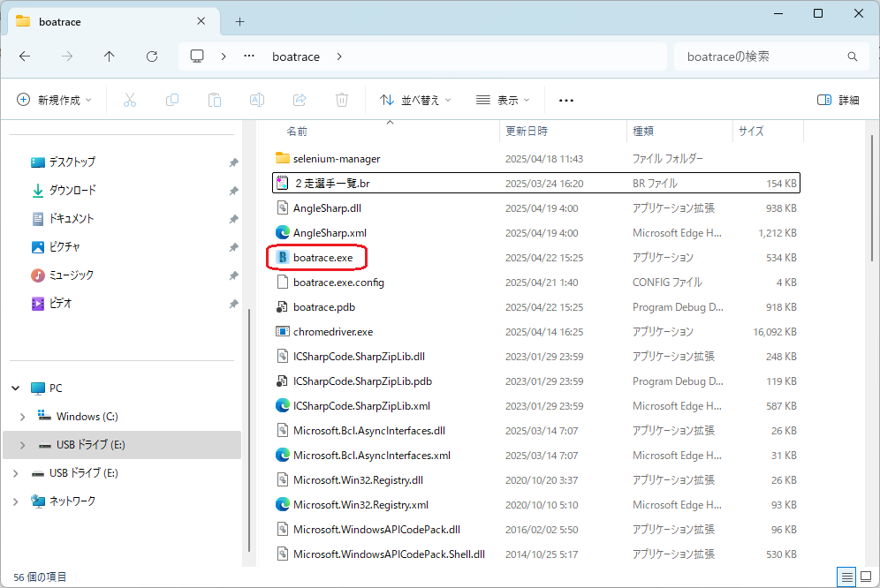This screenshot has width=880, height=588.
Task: Click the Share icon in toolbar
Action: (x=300, y=101)
